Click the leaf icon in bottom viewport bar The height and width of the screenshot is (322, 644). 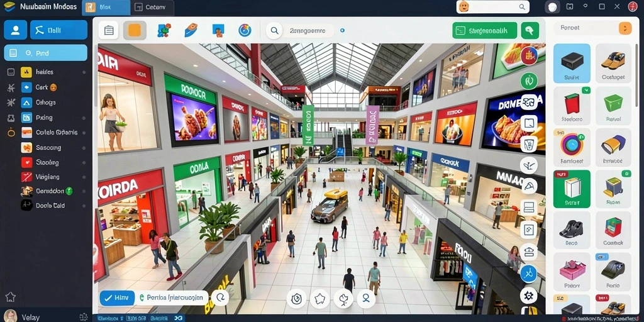point(343,299)
